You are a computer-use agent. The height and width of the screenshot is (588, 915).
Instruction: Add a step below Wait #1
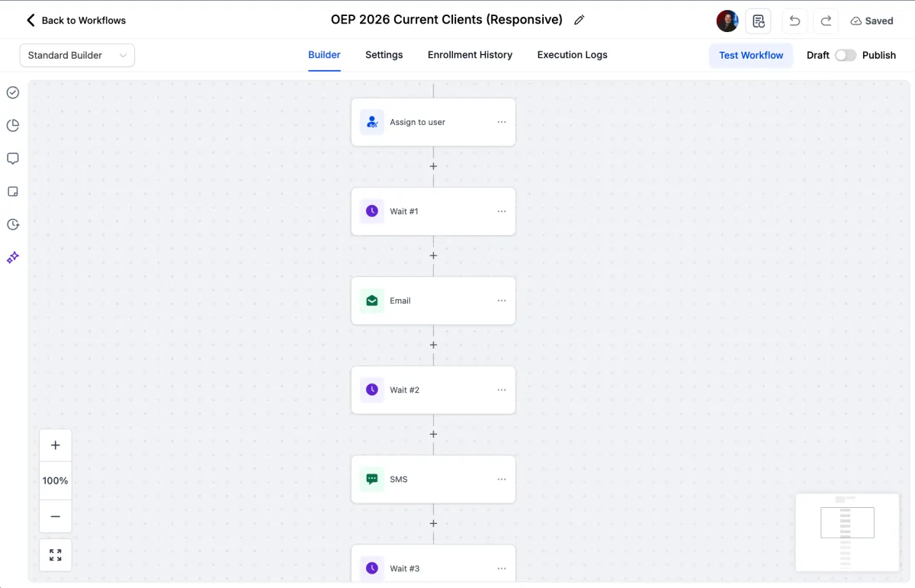pos(433,256)
